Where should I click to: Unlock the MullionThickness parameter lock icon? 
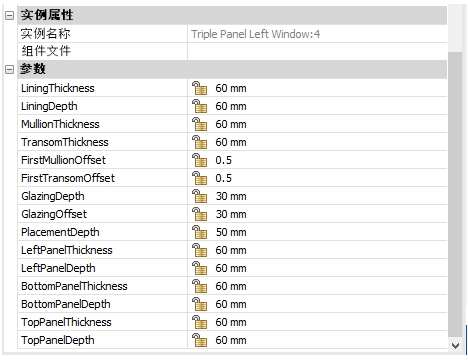tap(199, 124)
